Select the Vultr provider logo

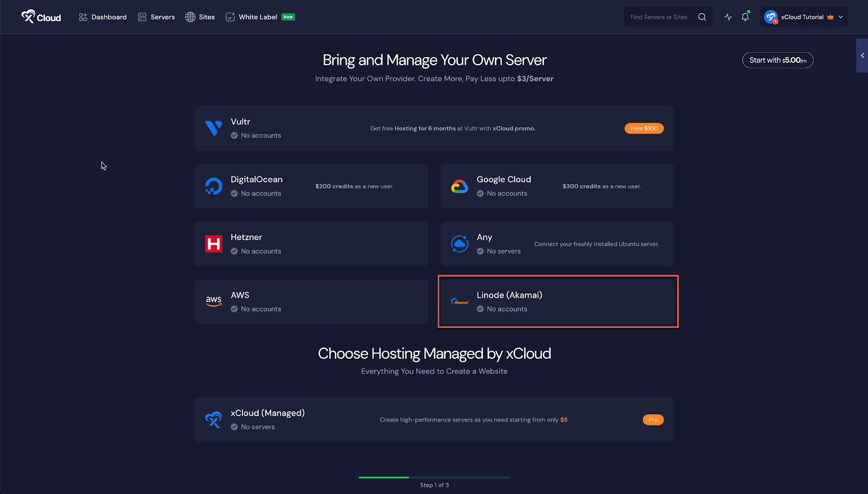pyautogui.click(x=214, y=128)
